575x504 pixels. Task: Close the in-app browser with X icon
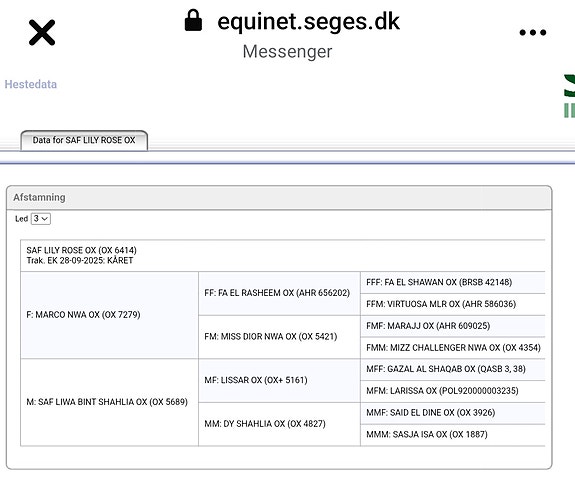(x=42, y=33)
